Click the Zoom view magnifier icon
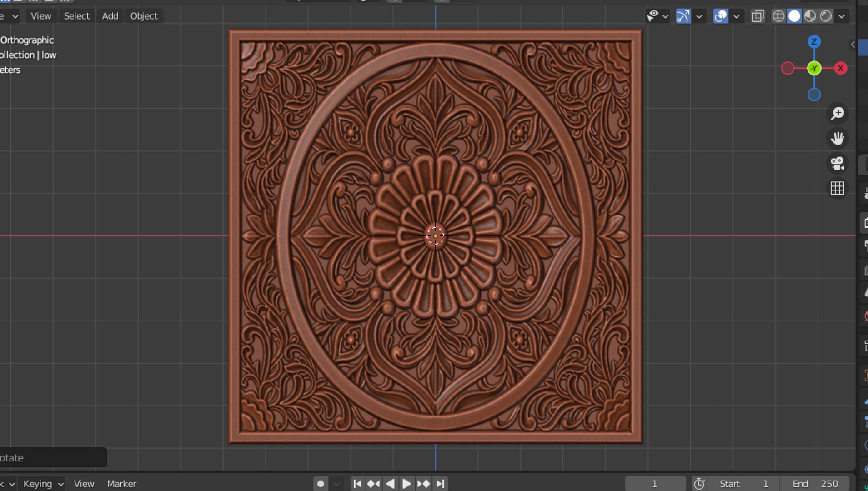Image resolution: width=868 pixels, height=491 pixels. 837,113
